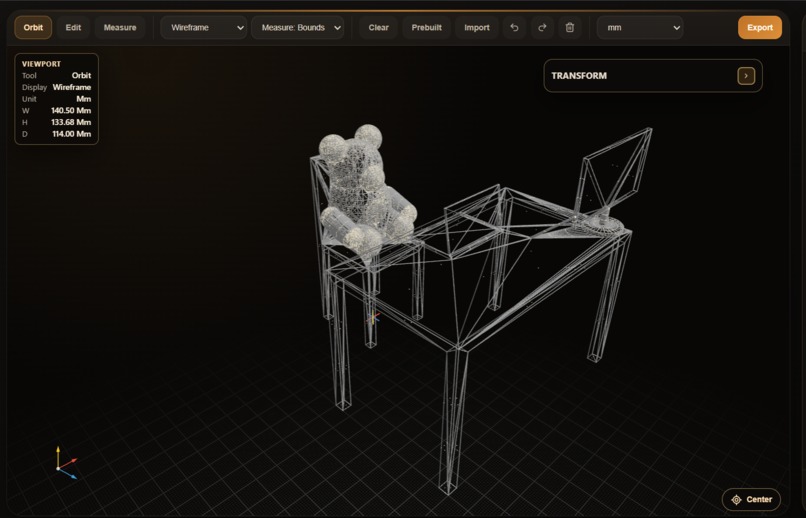Delete selection with trash icon
The height and width of the screenshot is (518, 806).
[x=570, y=28]
